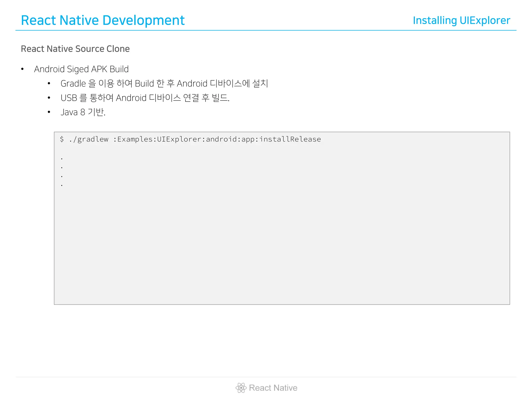Select the React Native Source Clone subtitle

coord(75,49)
